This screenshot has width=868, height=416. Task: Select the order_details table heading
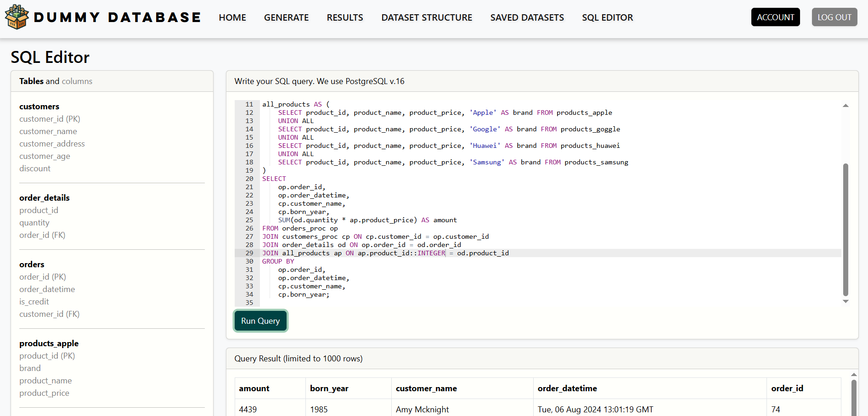point(45,198)
